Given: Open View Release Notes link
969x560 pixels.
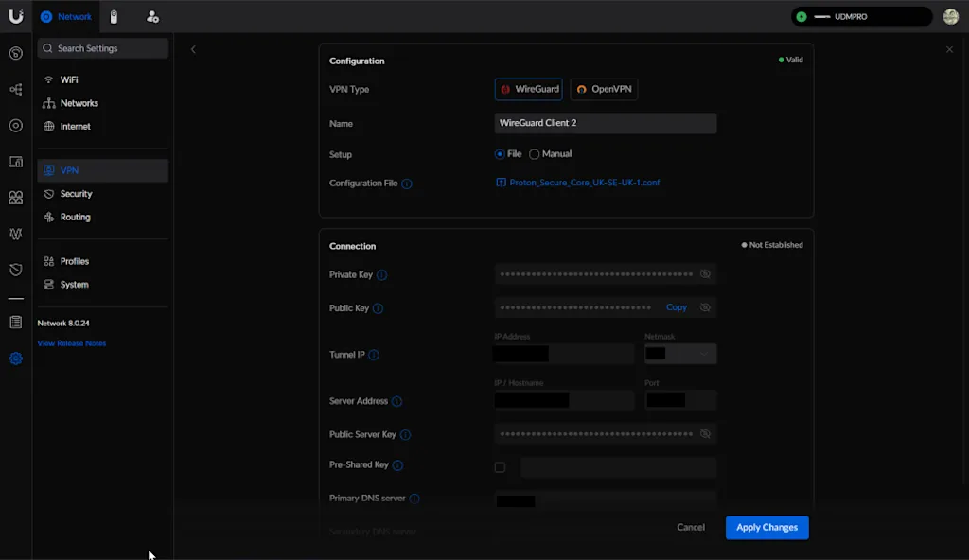Looking at the screenshot, I should (72, 343).
